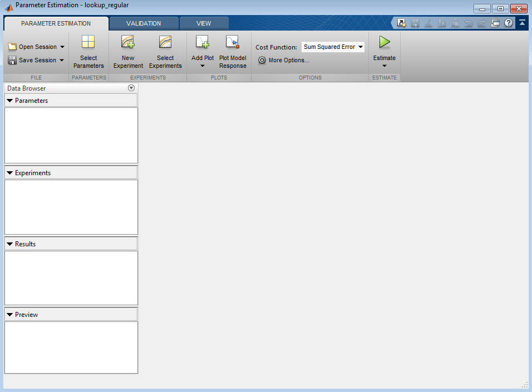The height and width of the screenshot is (392, 532).
Task: Click the More Options gear icon
Action: (262, 61)
